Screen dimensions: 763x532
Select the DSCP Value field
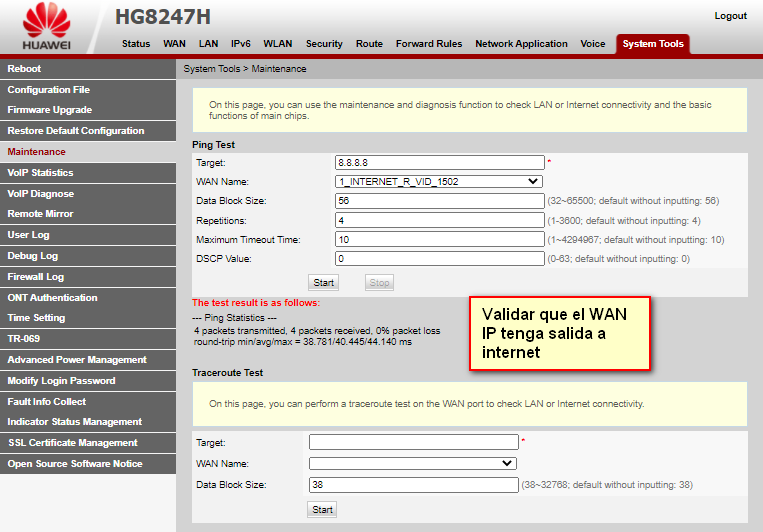coord(439,258)
